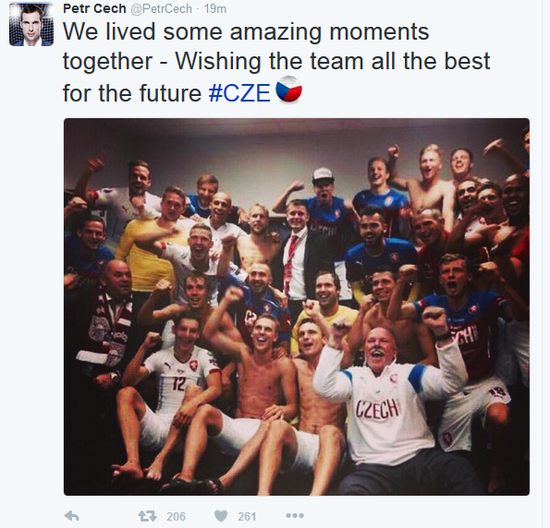This screenshot has height=528, width=550.
Task: Expand the attached team celebration photo
Action: pyautogui.click(x=296, y=307)
